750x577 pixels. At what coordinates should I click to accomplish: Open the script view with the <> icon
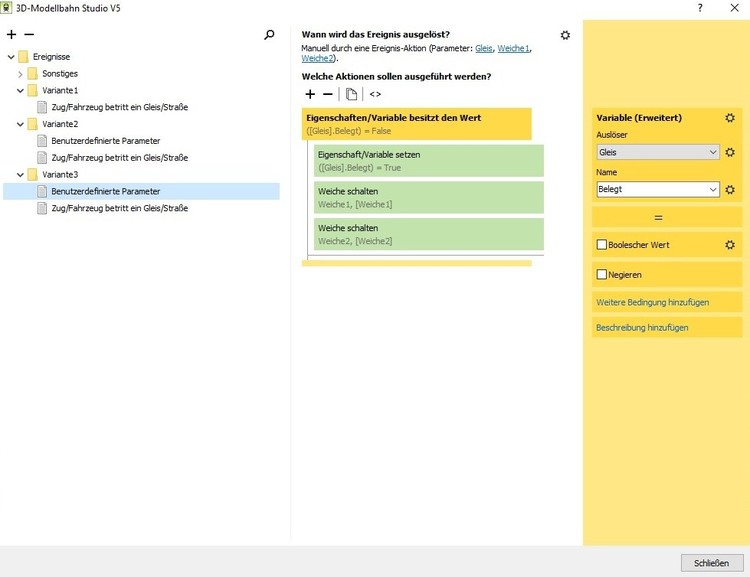point(375,94)
